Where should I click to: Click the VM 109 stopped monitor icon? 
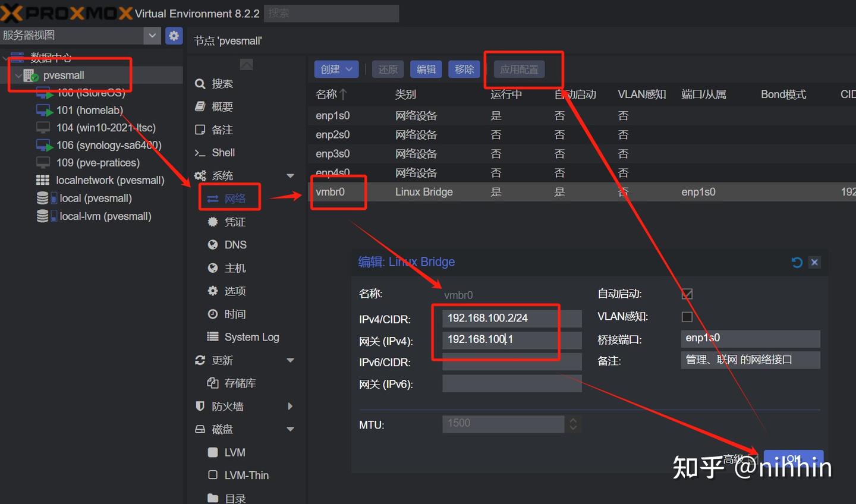[43, 163]
